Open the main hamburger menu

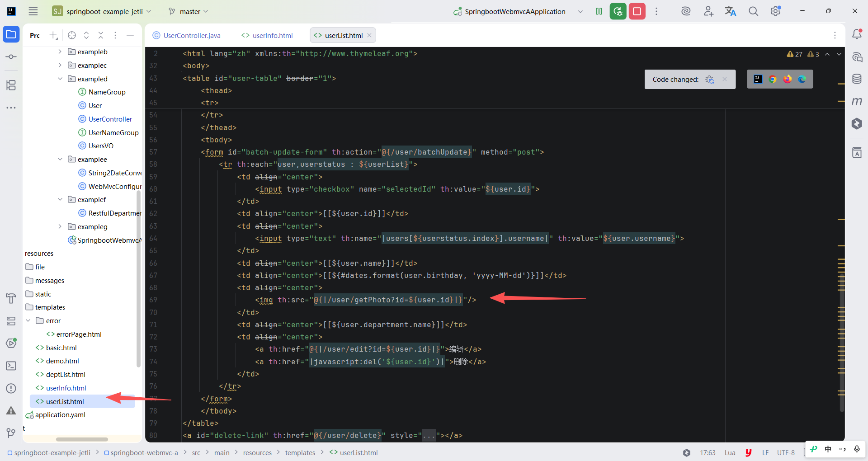(x=33, y=11)
